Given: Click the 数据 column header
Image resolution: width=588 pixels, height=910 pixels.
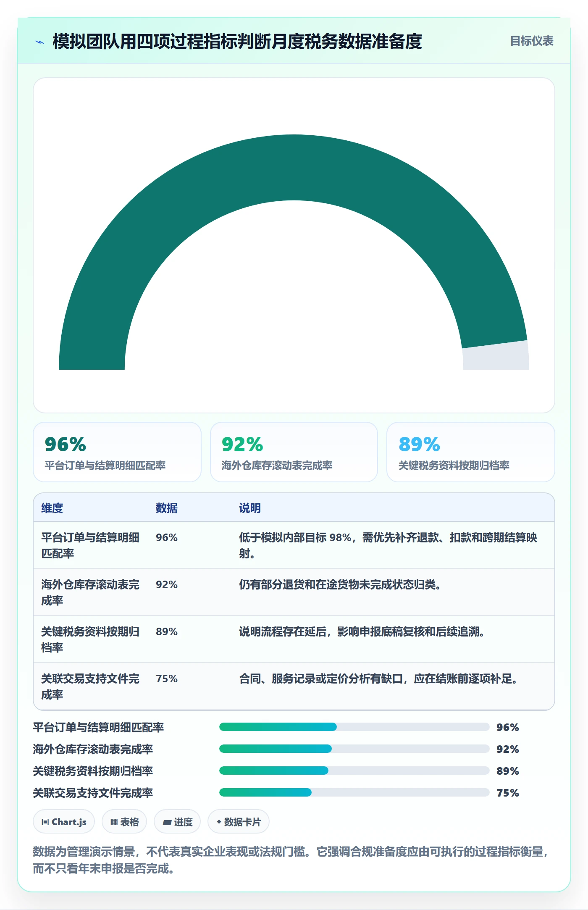Looking at the screenshot, I should [x=167, y=508].
